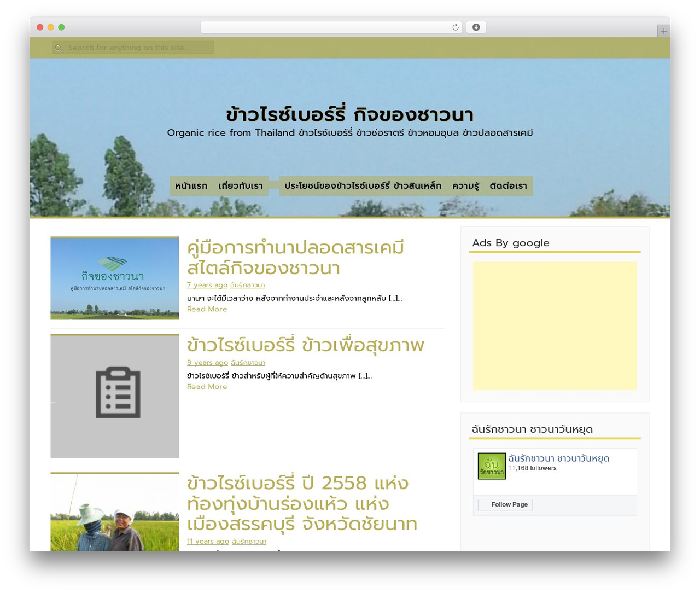
Task: Open the เกี่ยวกับเรา menu item
Action: pos(241,186)
